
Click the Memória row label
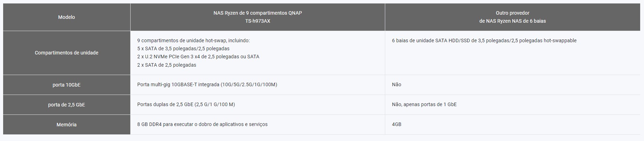pyautogui.click(x=66, y=125)
